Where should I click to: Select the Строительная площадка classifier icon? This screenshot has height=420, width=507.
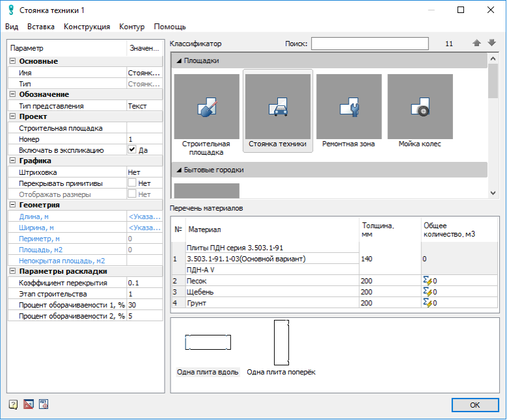(x=206, y=107)
